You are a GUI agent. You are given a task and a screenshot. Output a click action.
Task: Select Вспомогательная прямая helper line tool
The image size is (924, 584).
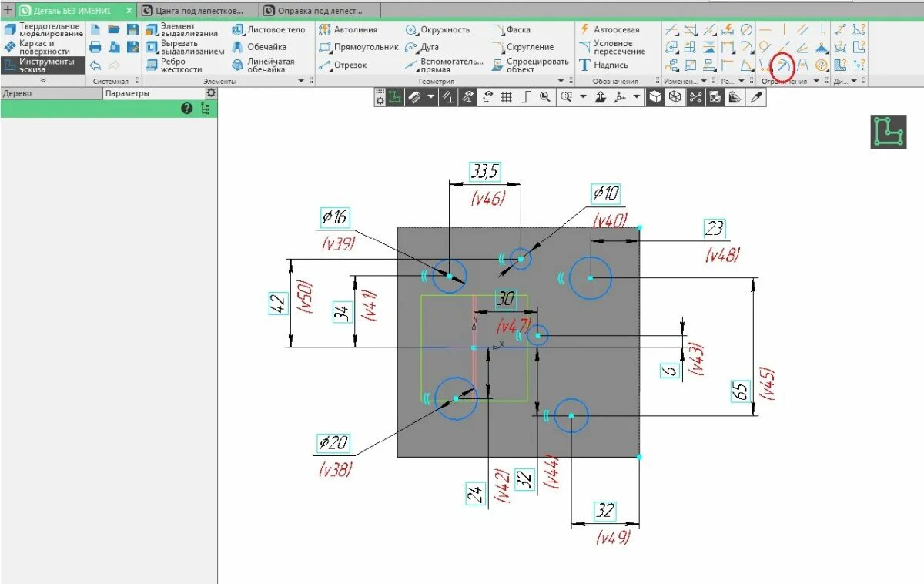(x=445, y=65)
